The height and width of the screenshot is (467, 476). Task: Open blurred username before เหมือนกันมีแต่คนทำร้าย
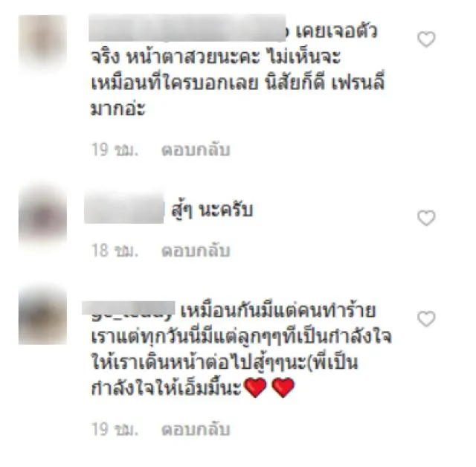(x=129, y=309)
